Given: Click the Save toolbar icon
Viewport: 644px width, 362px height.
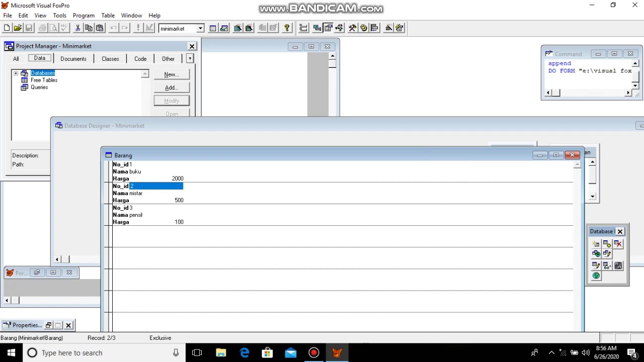Looking at the screenshot, I should [x=29, y=28].
